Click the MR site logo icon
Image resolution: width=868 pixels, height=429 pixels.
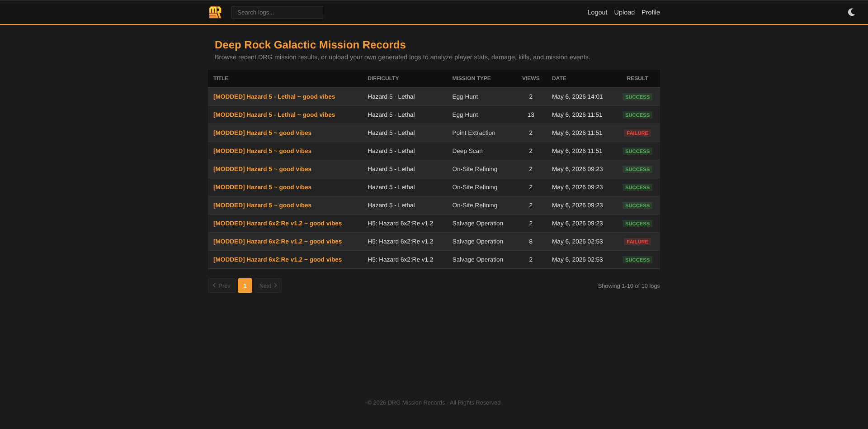[x=215, y=12]
